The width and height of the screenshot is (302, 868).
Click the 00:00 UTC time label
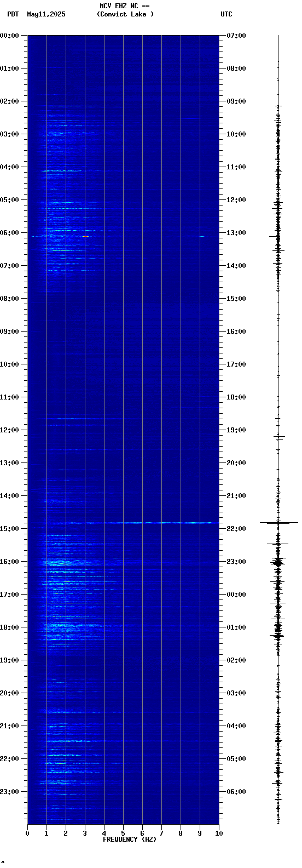(236, 595)
